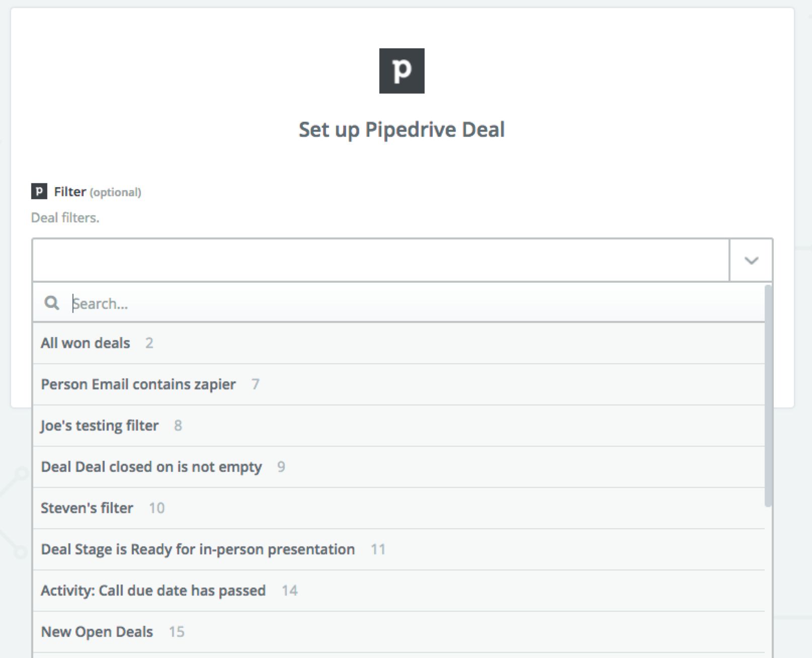
Task: Click the "Set up Pipedrive Deal" heading
Action: point(401,130)
